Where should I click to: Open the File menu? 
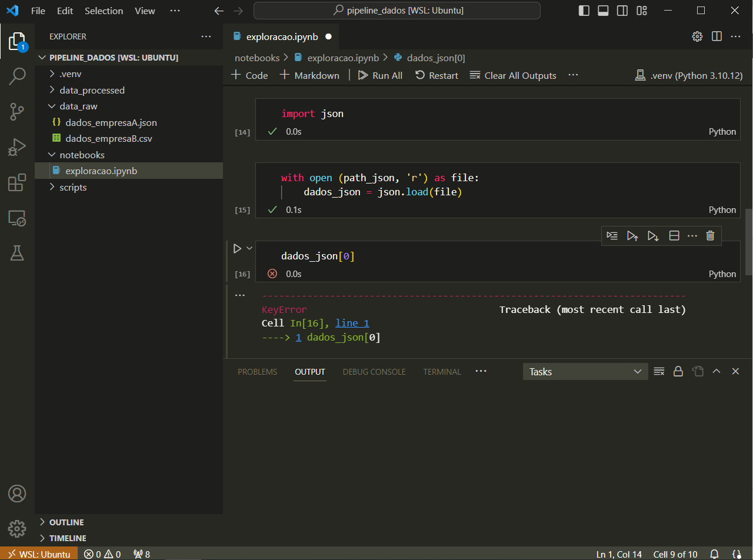(38, 11)
